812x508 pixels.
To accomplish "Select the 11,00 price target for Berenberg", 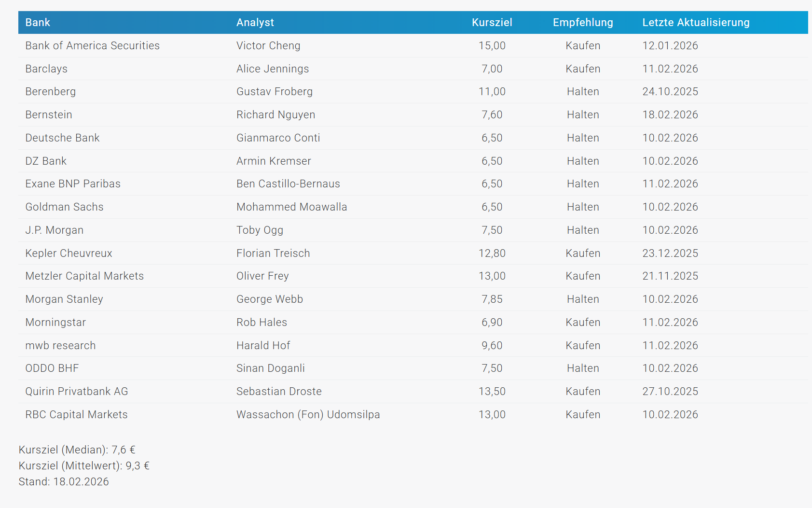I will [x=492, y=92].
